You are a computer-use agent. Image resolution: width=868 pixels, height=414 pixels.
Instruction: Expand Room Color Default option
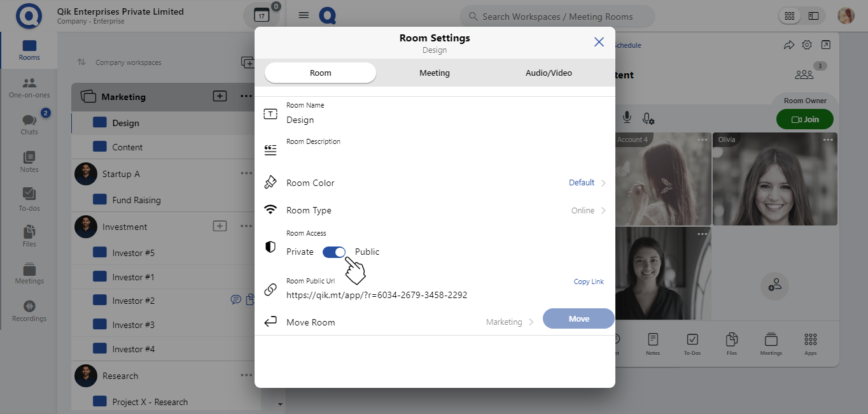coord(587,183)
